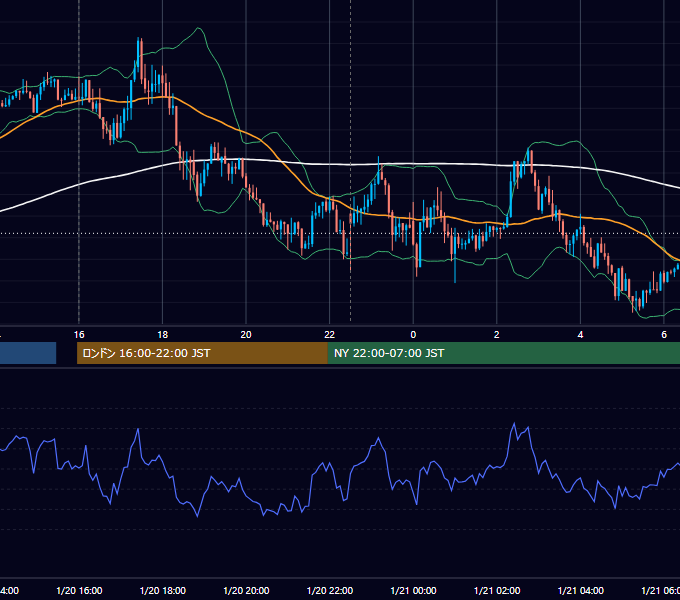Click the 1/21 02:00 time label
The width and height of the screenshot is (680, 600).
(x=497, y=590)
